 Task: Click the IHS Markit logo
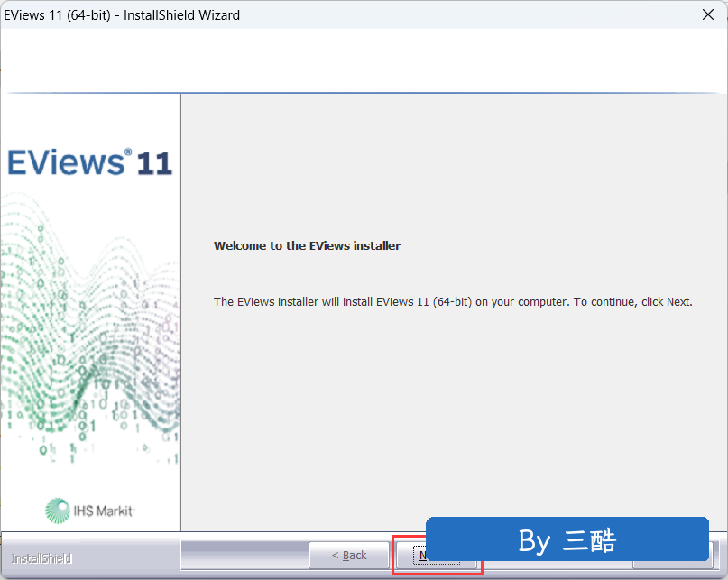(89, 511)
